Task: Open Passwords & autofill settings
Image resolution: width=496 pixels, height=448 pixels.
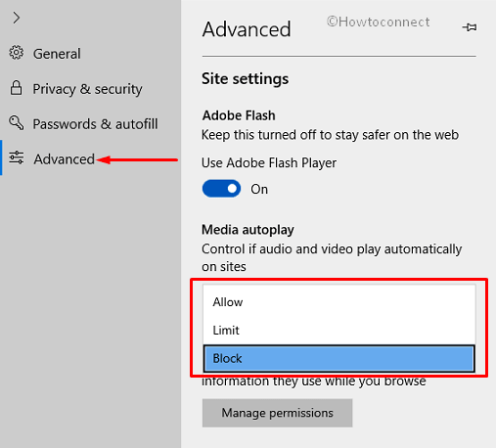Action: click(95, 124)
